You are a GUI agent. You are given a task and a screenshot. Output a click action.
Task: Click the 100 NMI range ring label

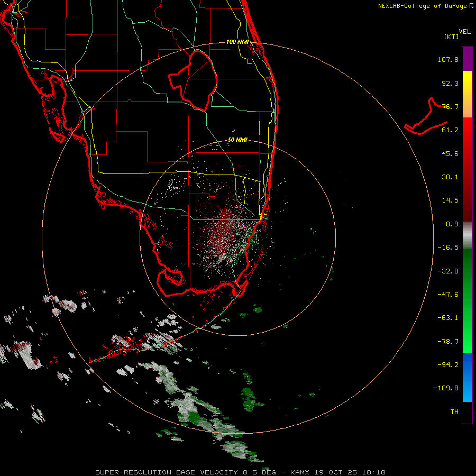pyautogui.click(x=237, y=42)
